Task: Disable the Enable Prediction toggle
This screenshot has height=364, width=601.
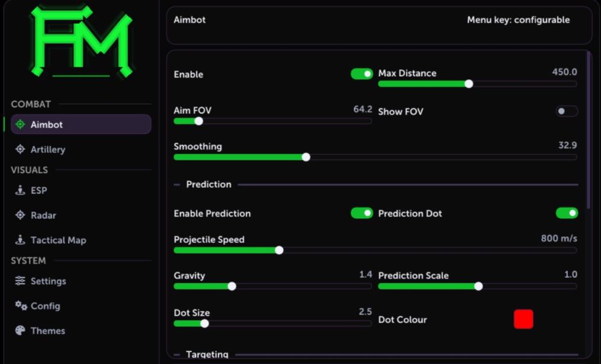Action: [361, 213]
